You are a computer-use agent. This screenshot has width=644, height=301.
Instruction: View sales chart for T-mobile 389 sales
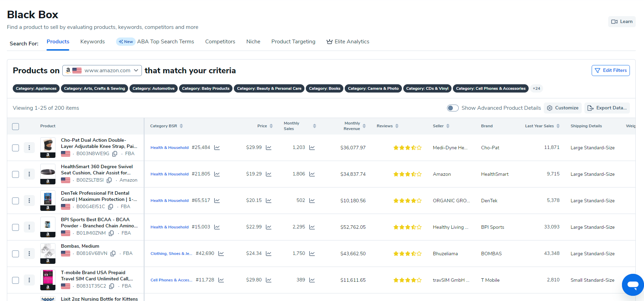coord(312,280)
